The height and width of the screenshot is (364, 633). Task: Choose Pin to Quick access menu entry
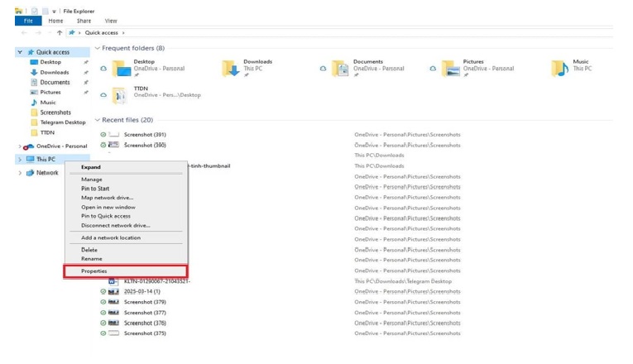(105, 216)
